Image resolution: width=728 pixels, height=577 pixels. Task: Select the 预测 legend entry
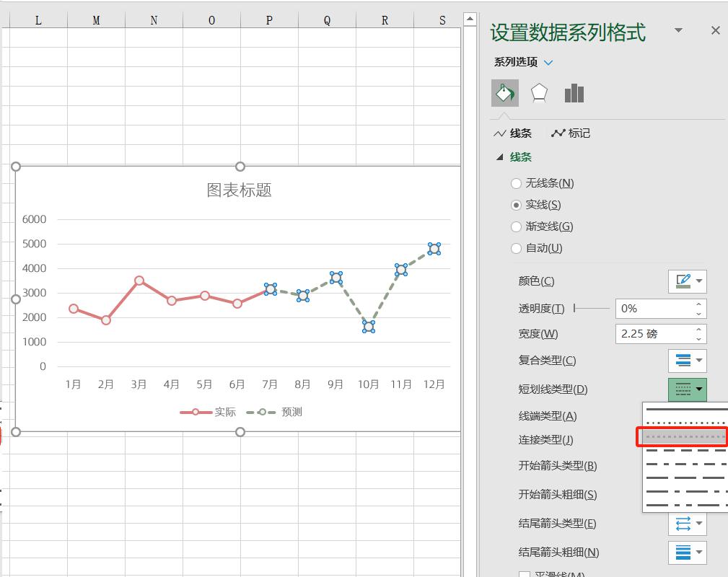click(274, 412)
